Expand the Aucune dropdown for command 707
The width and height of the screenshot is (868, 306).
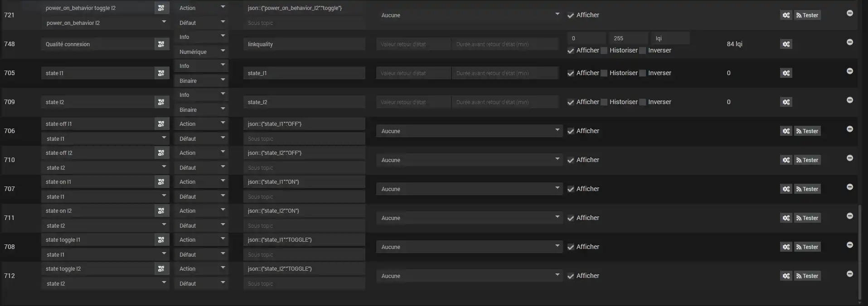click(x=469, y=189)
